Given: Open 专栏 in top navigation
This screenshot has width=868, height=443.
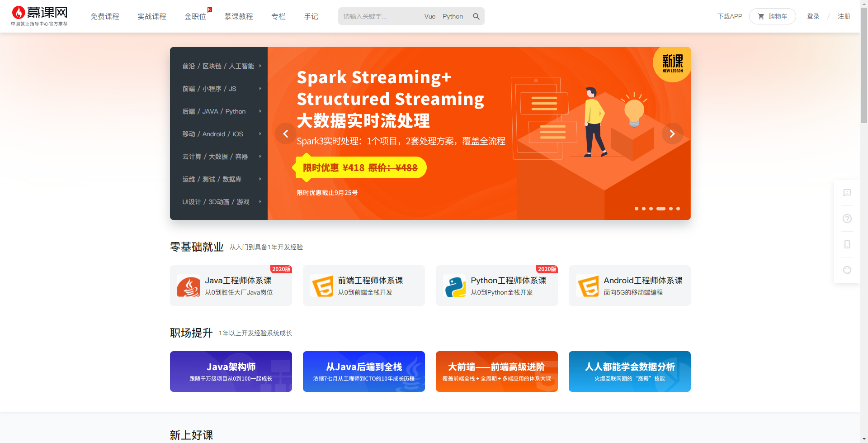Looking at the screenshot, I should pos(278,16).
